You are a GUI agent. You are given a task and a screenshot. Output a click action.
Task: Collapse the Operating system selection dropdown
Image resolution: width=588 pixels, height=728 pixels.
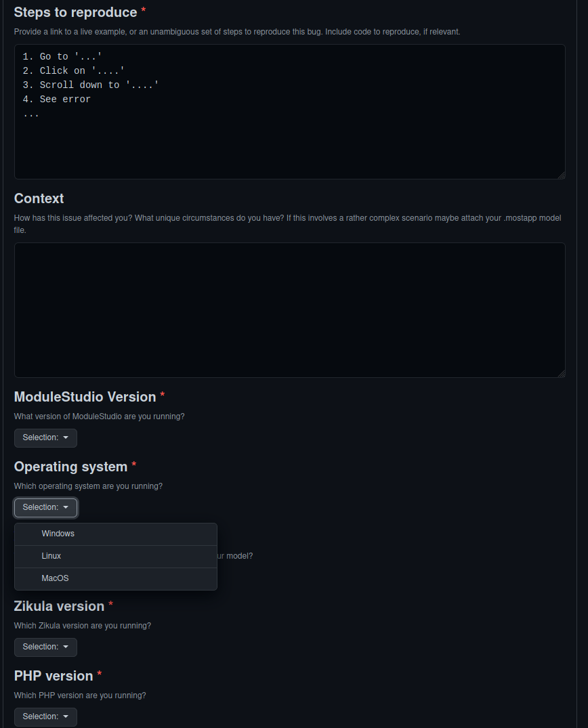point(45,507)
